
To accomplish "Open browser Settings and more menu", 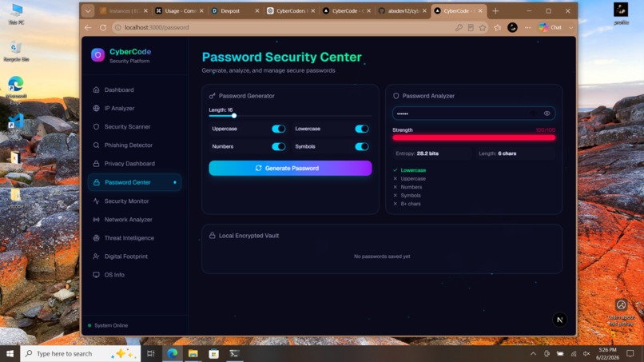I will pos(528,27).
